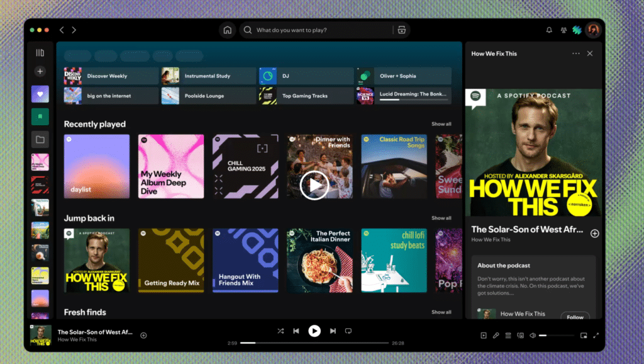Open Hangout With Friends Mix card
The width and height of the screenshot is (644, 364).
(245, 261)
